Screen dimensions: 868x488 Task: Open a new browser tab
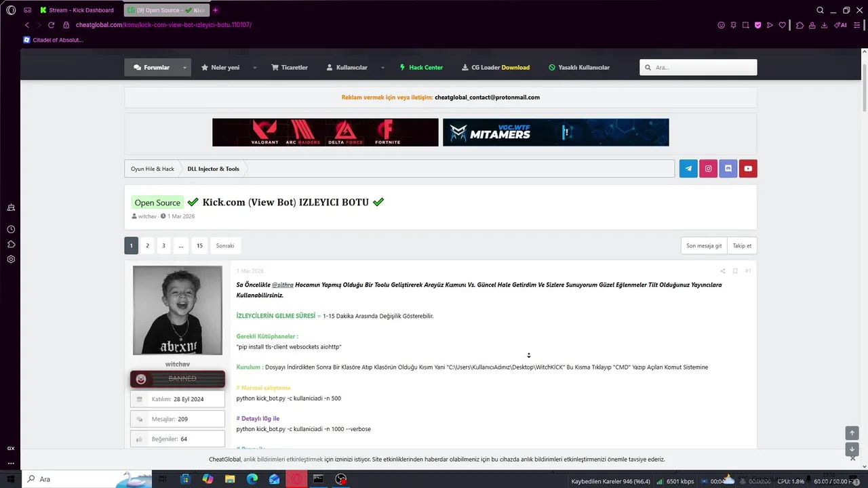(x=216, y=10)
